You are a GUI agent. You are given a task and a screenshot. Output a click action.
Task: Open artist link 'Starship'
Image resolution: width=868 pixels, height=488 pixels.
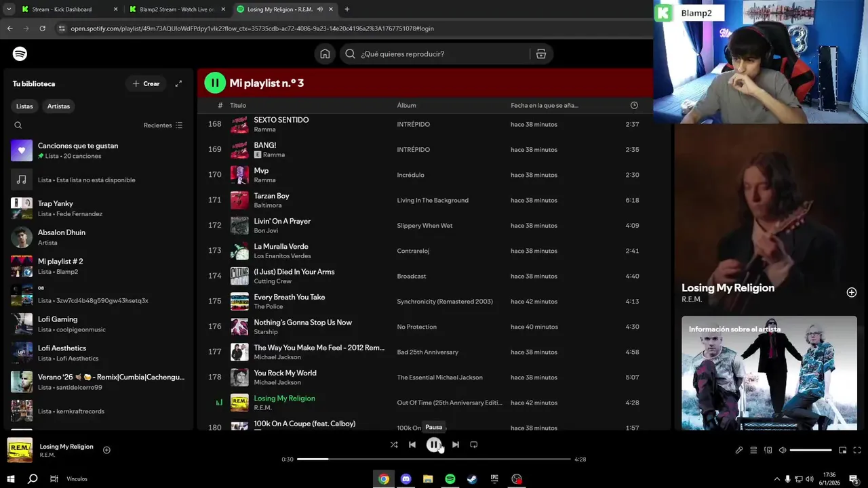[x=266, y=331]
